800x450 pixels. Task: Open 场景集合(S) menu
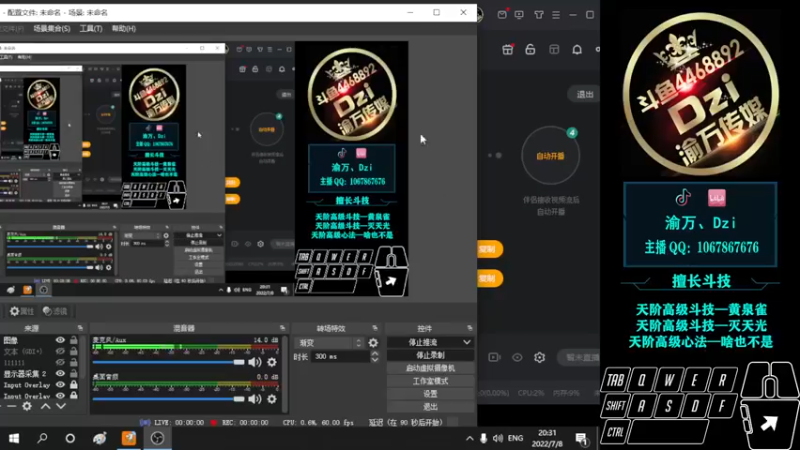[52, 29]
